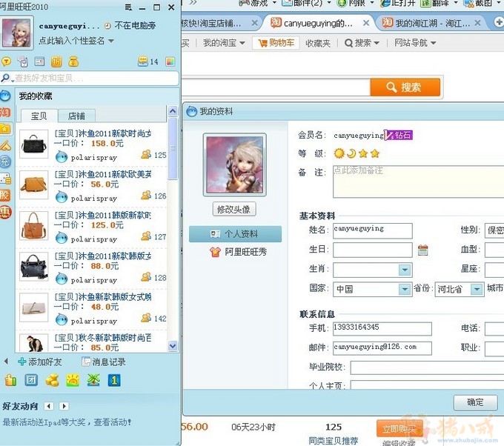The height and width of the screenshot is (446, 504).
Task: Open the news panel toolbar icon
Action: click(x=39, y=61)
